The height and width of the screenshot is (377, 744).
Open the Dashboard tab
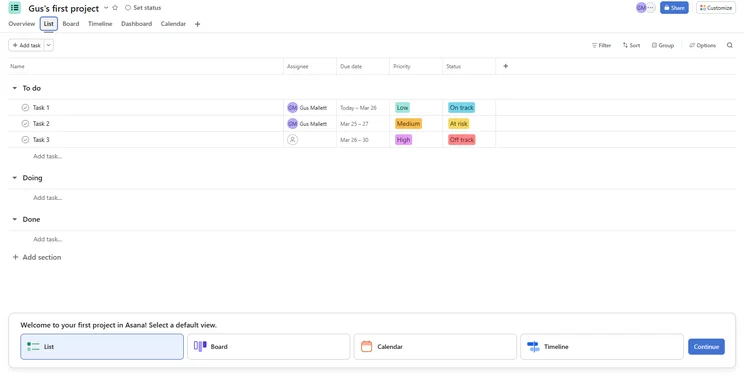pyautogui.click(x=136, y=24)
